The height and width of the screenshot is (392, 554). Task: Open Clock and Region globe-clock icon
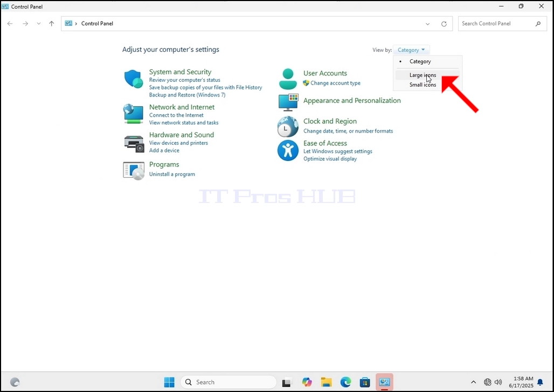coord(288,127)
